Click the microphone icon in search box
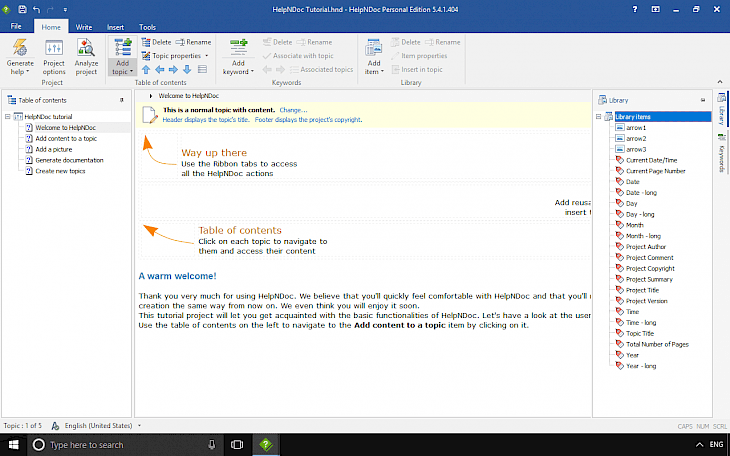 pos(212,445)
